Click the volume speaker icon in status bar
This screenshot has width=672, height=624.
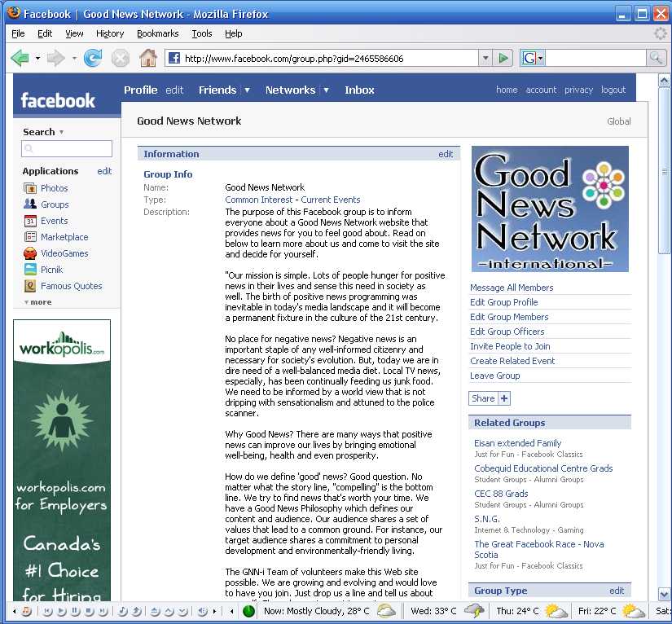(202, 611)
